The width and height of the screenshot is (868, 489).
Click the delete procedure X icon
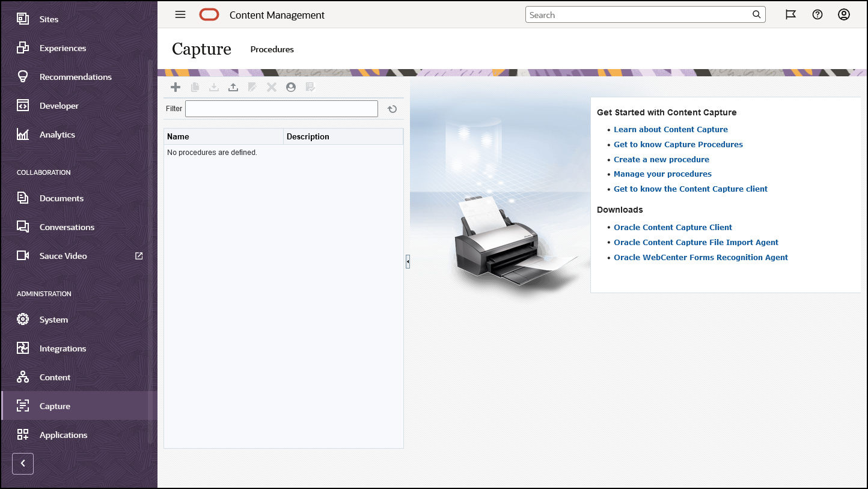pos(272,87)
